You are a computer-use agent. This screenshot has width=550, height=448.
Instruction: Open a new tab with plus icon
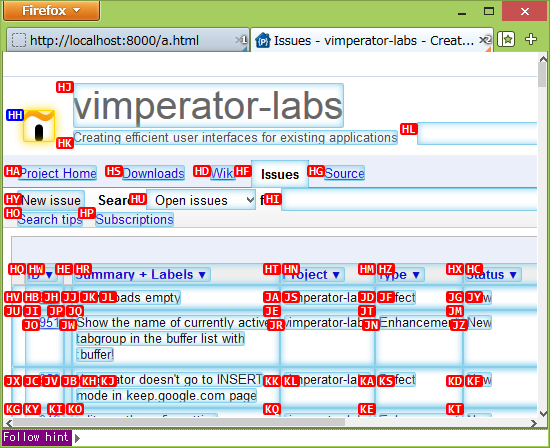click(531, 39)
